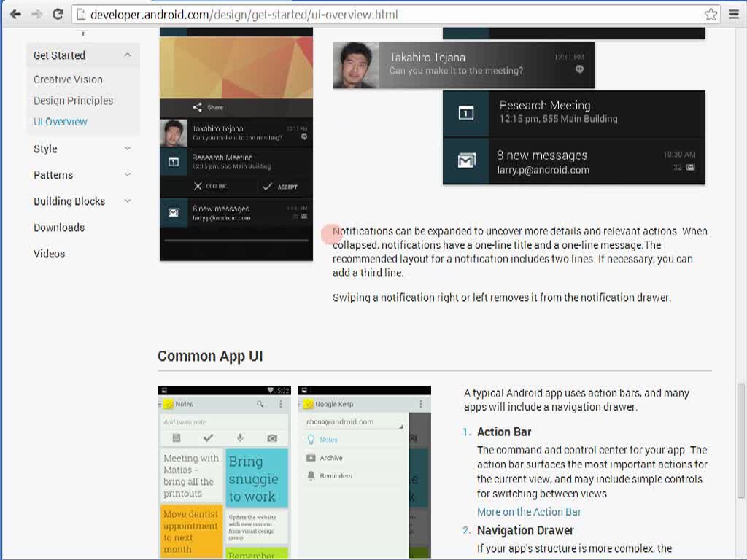Click the Accept checkmark in phone screenshot
Screen dimensions: 747x560
267,186
